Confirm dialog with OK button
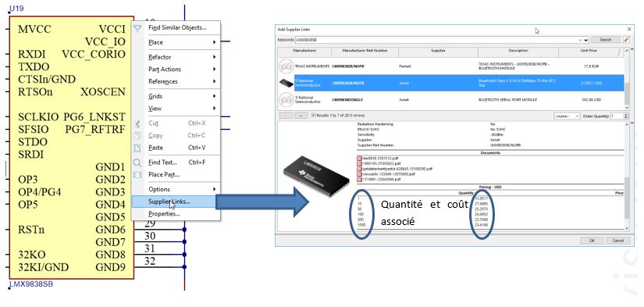 [x=592, y=241]
